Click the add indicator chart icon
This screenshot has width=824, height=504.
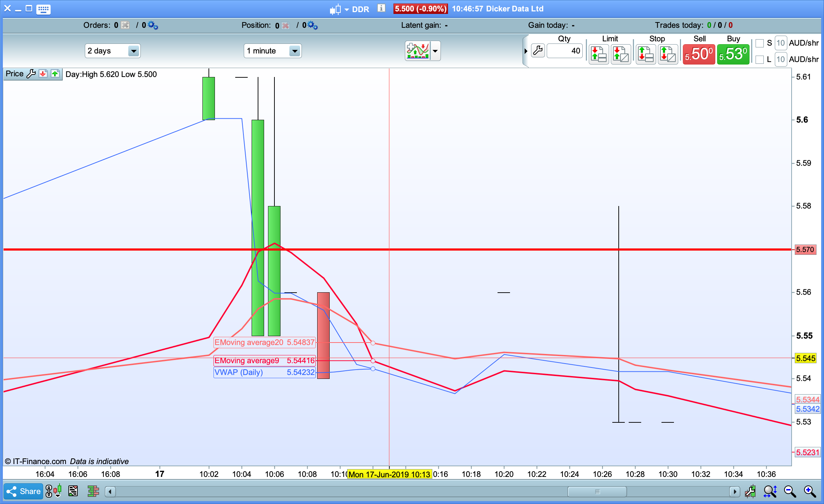pos(418,51)
